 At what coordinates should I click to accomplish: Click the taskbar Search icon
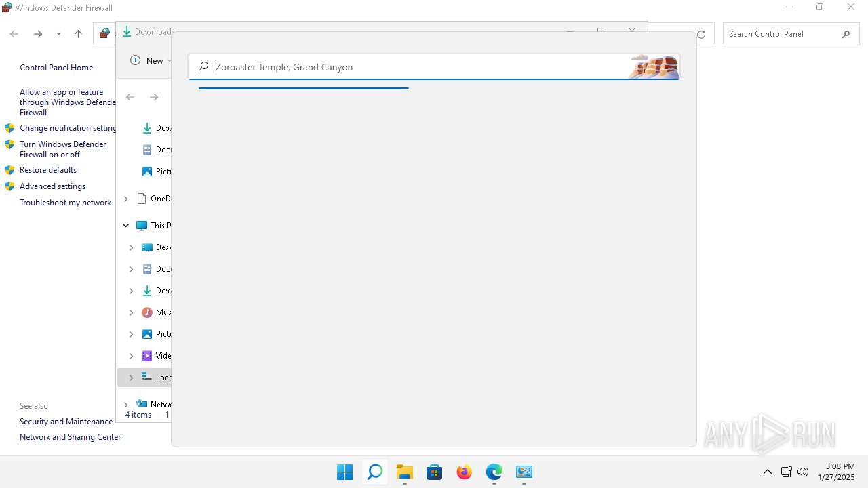pyautogui.click(x=374, y=472)
